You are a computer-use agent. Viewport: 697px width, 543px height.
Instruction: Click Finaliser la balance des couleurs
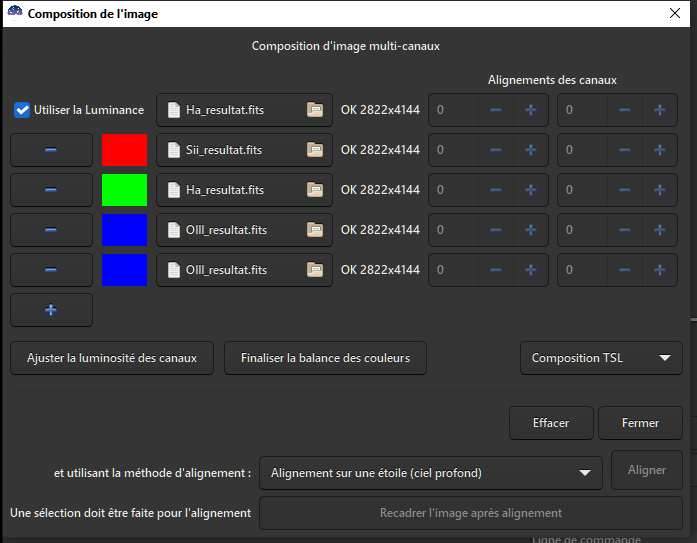click(325, 358)
